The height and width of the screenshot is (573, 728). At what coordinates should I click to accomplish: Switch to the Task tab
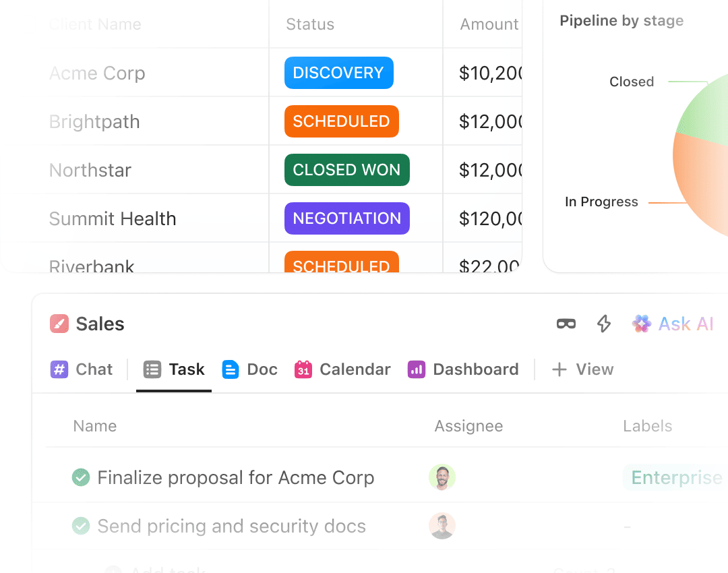pyautogui.click(x=174, y=369)
